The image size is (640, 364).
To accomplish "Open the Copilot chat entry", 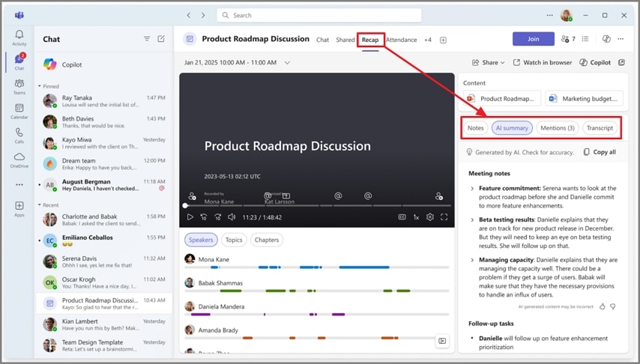I will tap(104, 64).
